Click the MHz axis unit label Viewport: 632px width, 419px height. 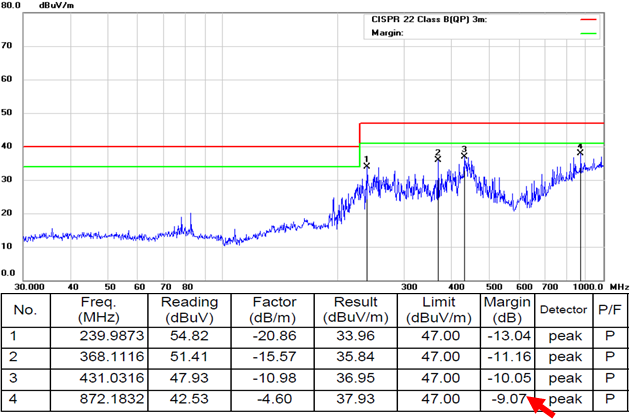click(619, 287)
